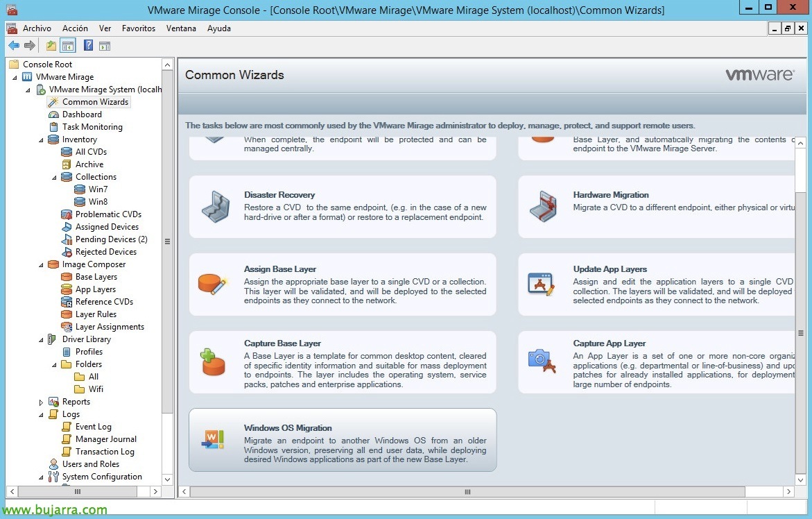This screenshot has width=812, height=519.
Task: Expand the Reports tree node
Action: [x=41, y=402]
